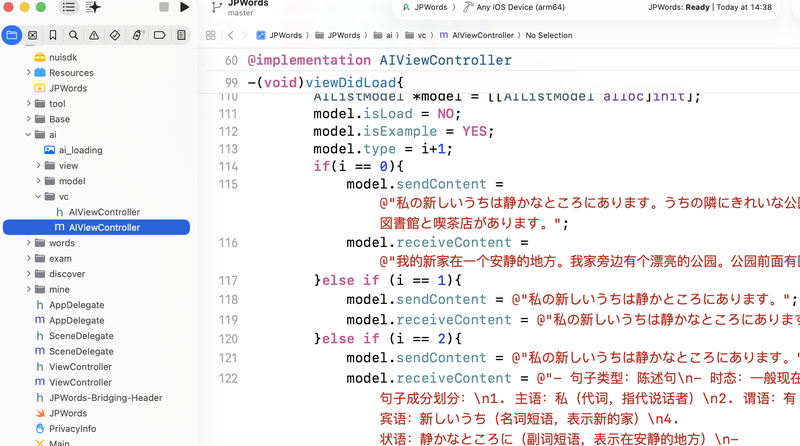800x446 pixels.
Task: Open the JPWords-Bridging-Header file
Action: coord(98,398)
